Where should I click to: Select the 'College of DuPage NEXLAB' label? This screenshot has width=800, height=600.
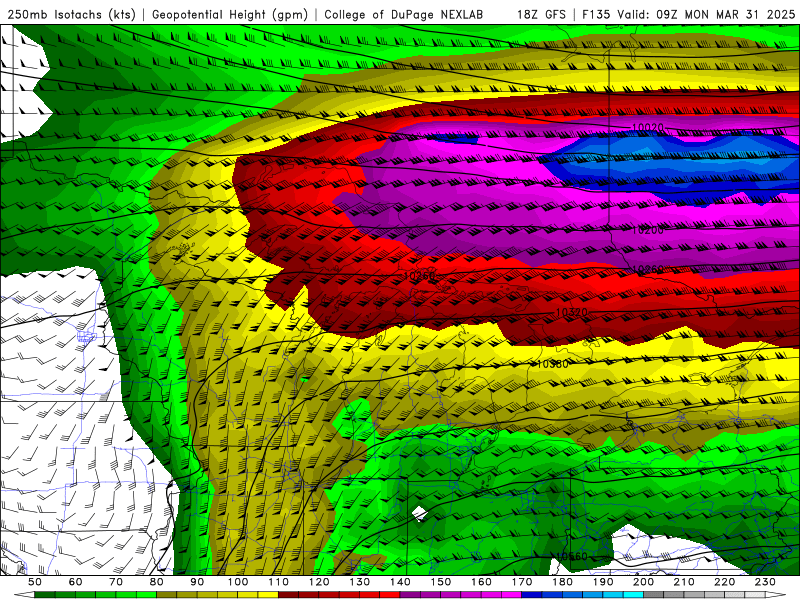[x=403, y=15]
